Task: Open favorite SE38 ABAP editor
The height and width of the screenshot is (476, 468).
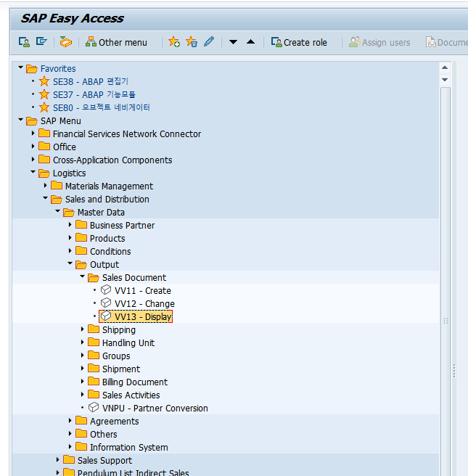Action: [x=91, y=82]
